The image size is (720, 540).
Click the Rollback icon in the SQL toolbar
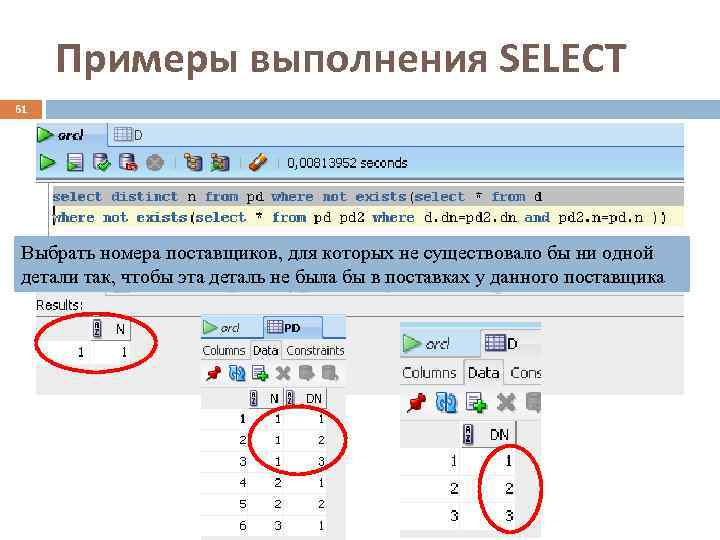click(128, 163)
